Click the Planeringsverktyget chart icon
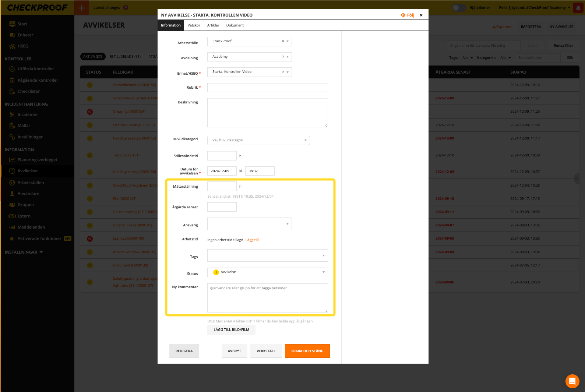Viewport: 585px width, 392px height. click(12, 160)
